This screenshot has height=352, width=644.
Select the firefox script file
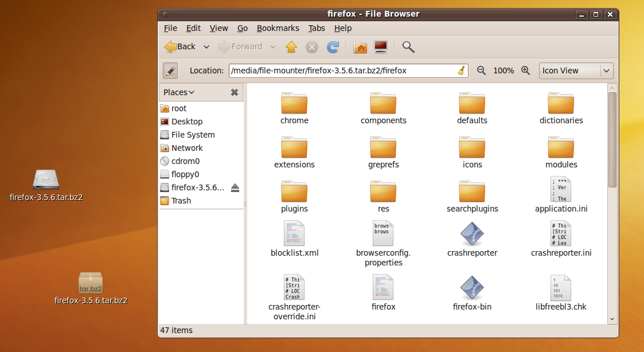pos(383,293)
